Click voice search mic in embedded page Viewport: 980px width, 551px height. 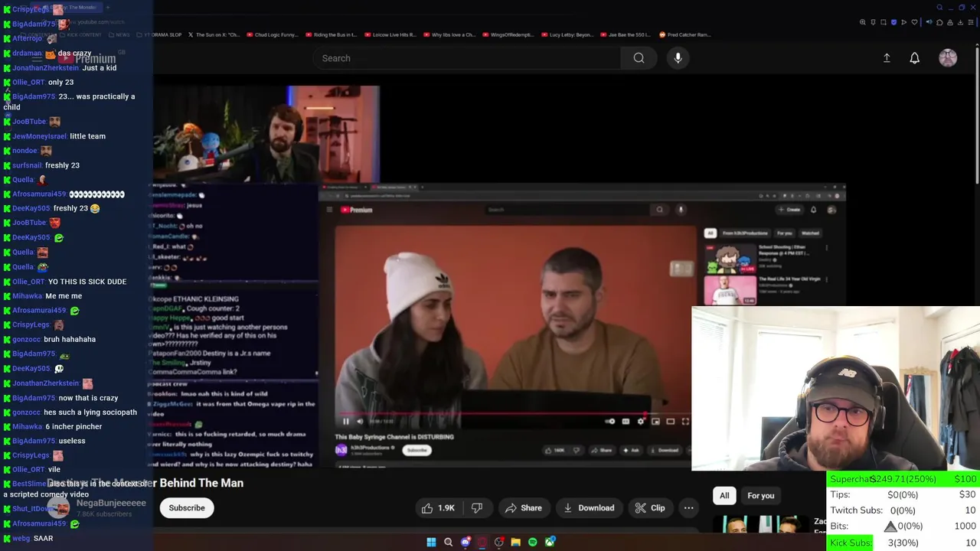coord(681,210)
